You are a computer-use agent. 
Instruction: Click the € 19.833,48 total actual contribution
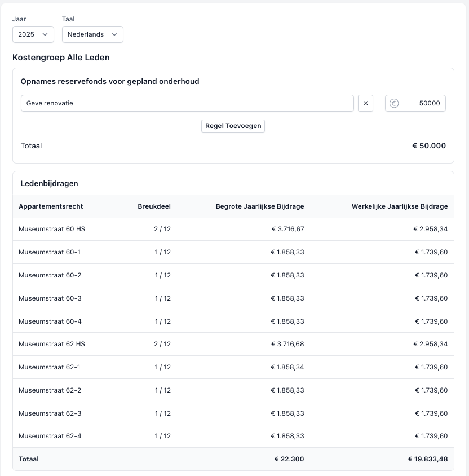click(428, 459)
